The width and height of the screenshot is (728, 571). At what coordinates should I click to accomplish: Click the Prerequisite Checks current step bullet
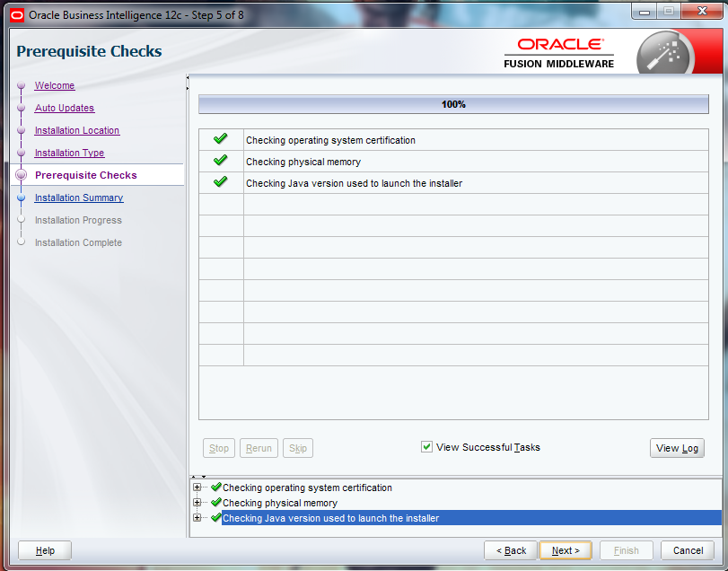(x=21, y=175)
